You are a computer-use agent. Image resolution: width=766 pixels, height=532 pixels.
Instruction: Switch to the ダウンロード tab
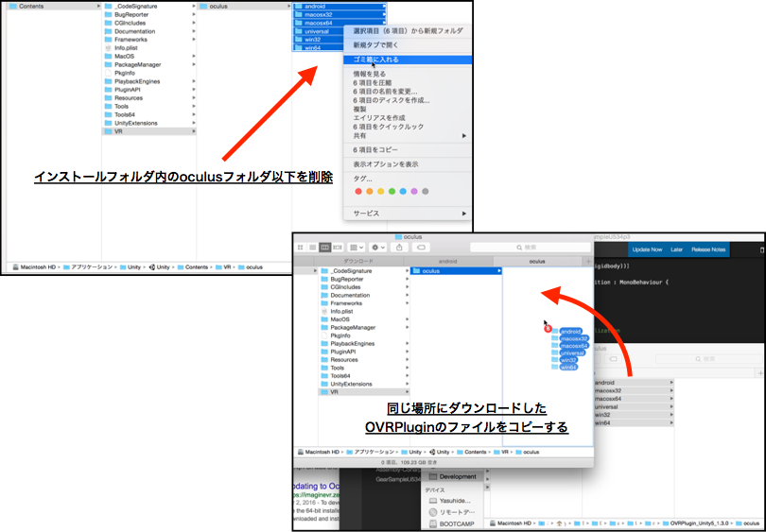point(358,262)
